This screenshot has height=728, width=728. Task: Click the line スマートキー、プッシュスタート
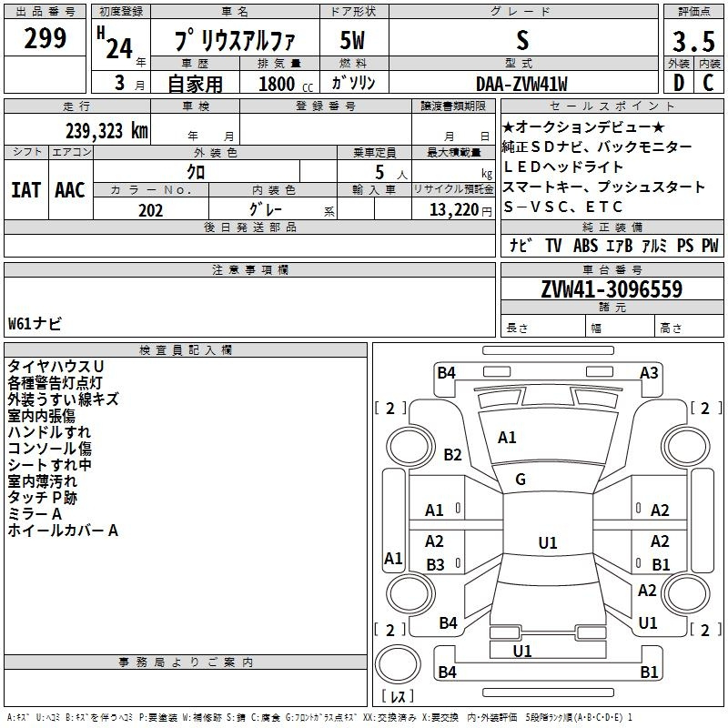click(x=603, y=187)
